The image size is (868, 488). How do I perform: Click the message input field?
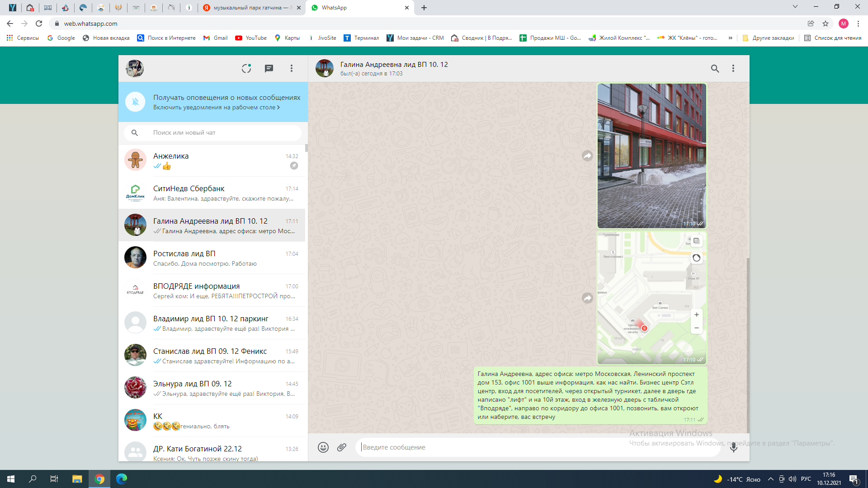pos(538,447)
